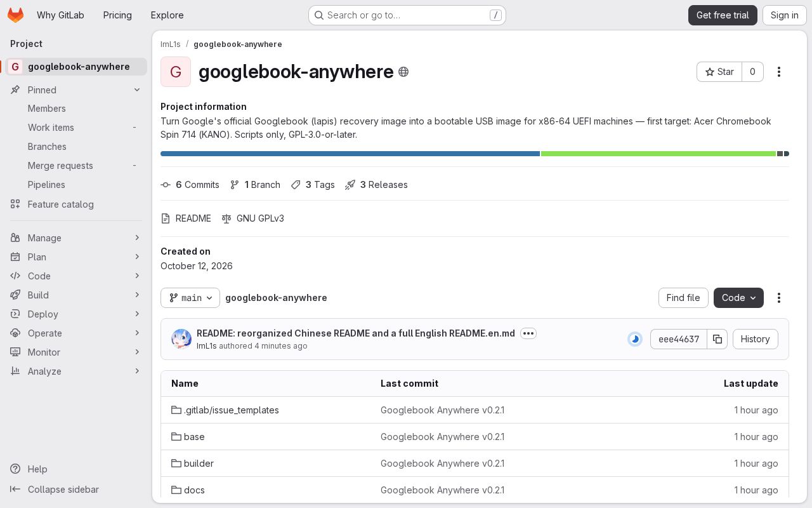Viewport: 812px width, 508px height.
Task: Expand the Plan menu
Action: (76, 257)
